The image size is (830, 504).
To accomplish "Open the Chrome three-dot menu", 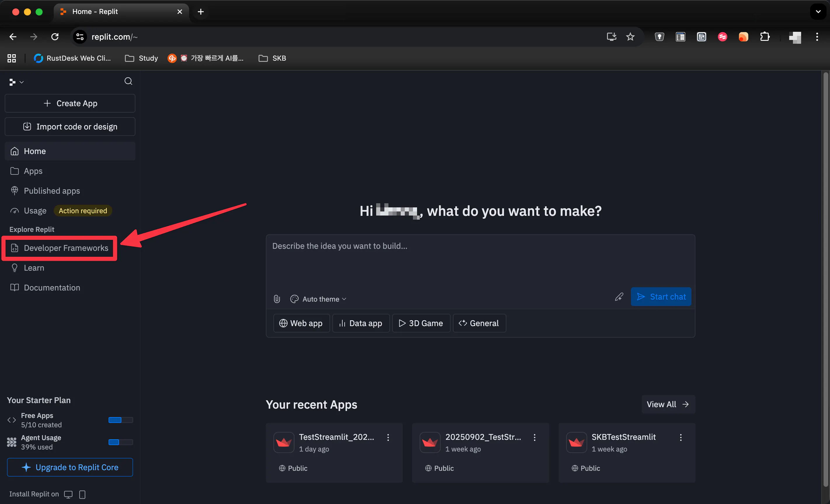I will [817, 37].
